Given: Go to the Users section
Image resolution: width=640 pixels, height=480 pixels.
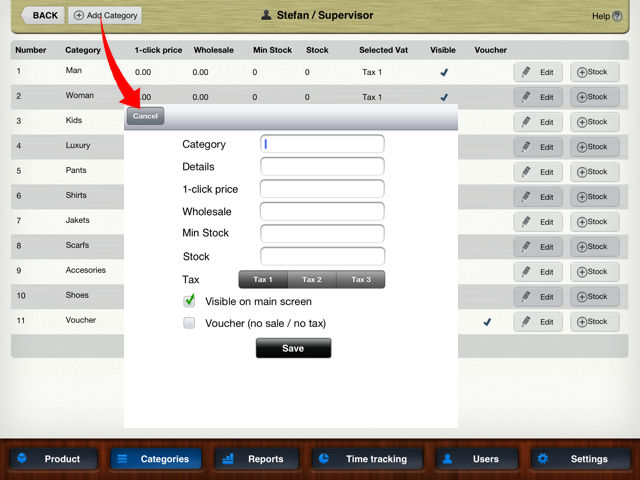Looking at the screenshot, I should pyautogui.click(x=477, y=459).
